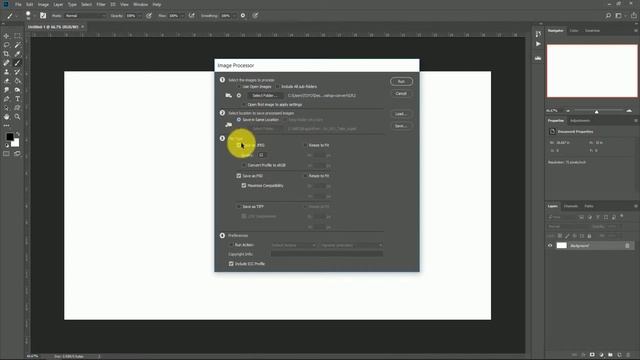The height and width of the screenshot is (360, 640).
Task: Swap foreground and background colors
Action: coord(18,134)
